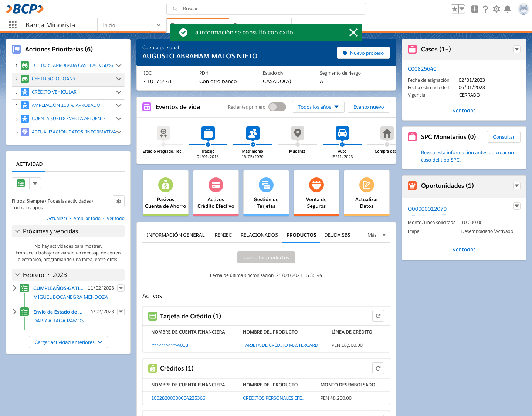
Task: Open favorites star icon in header
Action: [x=454, y=9]
